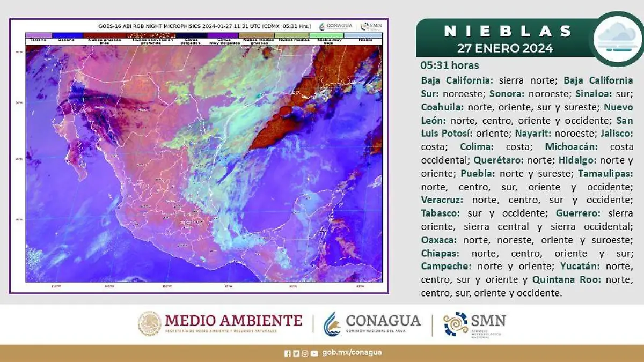The image size is (644, 362).
Task: Open the Twitter icon near gob.mx/conagua
Action: click(295, 353)
